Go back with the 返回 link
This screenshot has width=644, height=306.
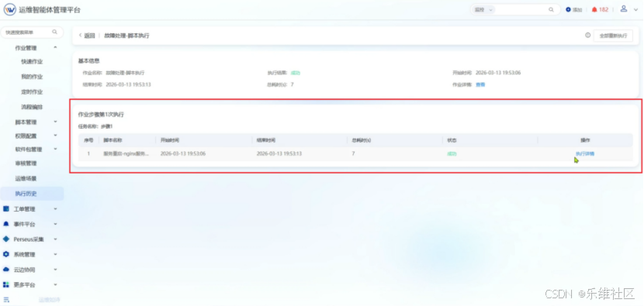[x=89, y=36]
